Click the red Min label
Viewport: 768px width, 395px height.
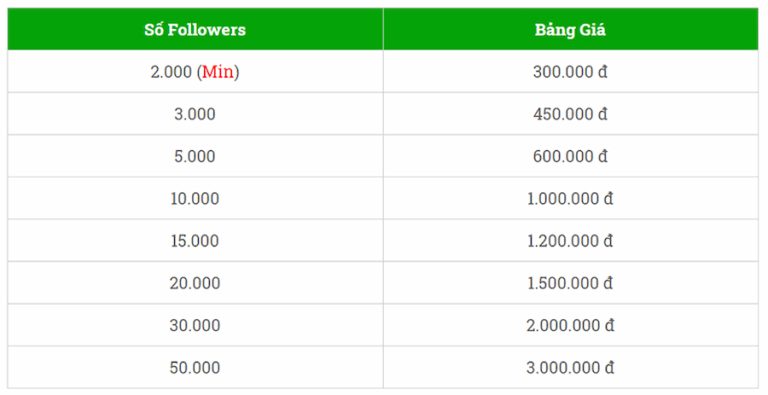[x=218, y=72]
